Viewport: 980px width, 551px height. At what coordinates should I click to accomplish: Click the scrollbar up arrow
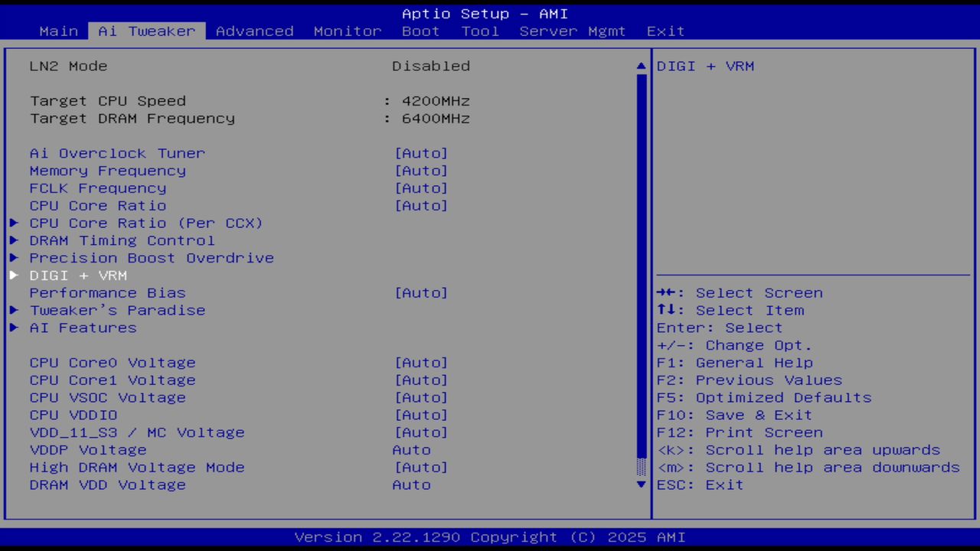point(642,67)
